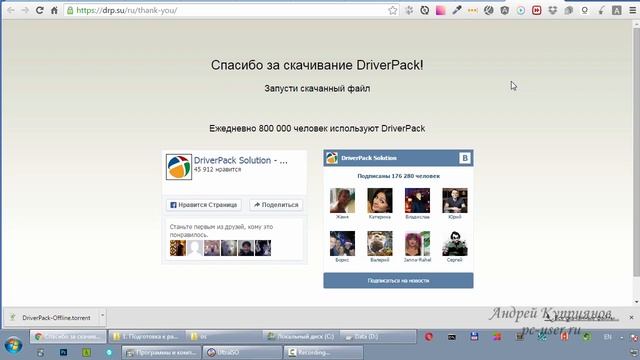The width and height of the screenshot is (640, 360).
Task: Switch to Recording taskbar window
Action: click(x=324, y=352)
